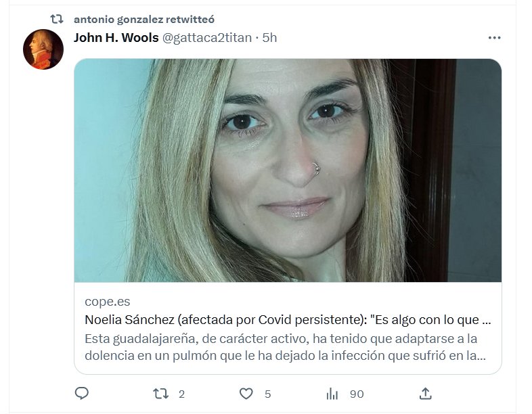The height and width of the screenshot is (414, 532).
Task: Click antonio gonzalez retwitteó label
Action: pyautogui.click(x=144, y=20)
